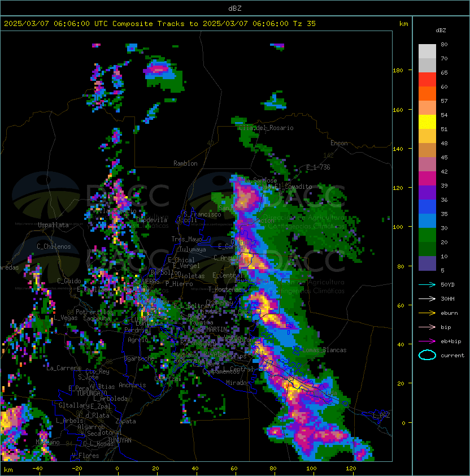
Task: Click the 'Campamentos' place label
Action: pyautogui.click(x=221, y=372)
